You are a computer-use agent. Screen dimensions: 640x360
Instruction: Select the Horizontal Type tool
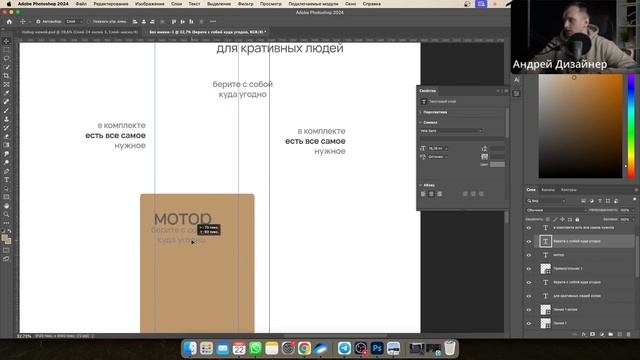[7, 180]
